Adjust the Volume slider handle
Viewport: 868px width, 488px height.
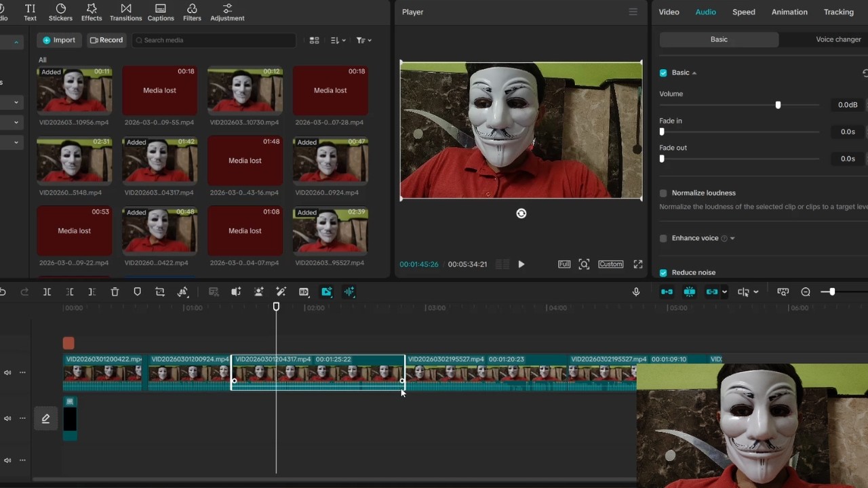tap(778, 105)
